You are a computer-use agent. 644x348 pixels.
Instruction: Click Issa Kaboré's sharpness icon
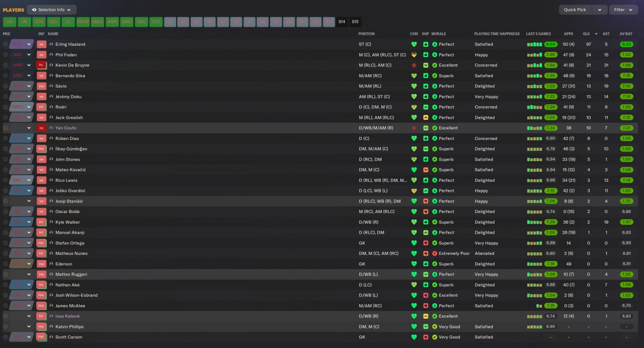click(x=426, y=316)
